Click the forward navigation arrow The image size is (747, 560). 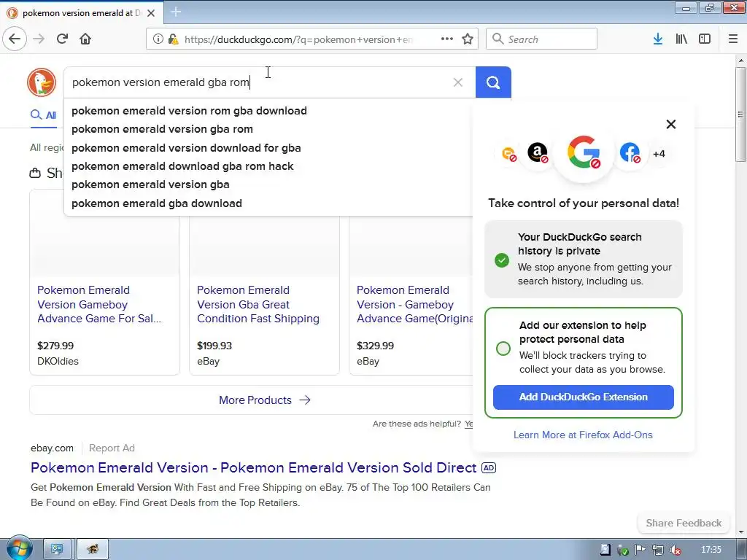pyautogui.click(x=39, y=39)
